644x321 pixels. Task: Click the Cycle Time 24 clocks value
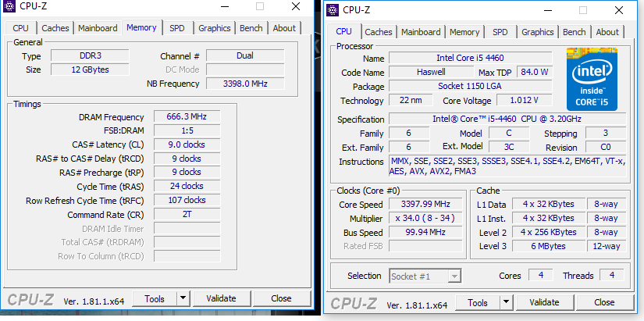(x=187, y=186)
